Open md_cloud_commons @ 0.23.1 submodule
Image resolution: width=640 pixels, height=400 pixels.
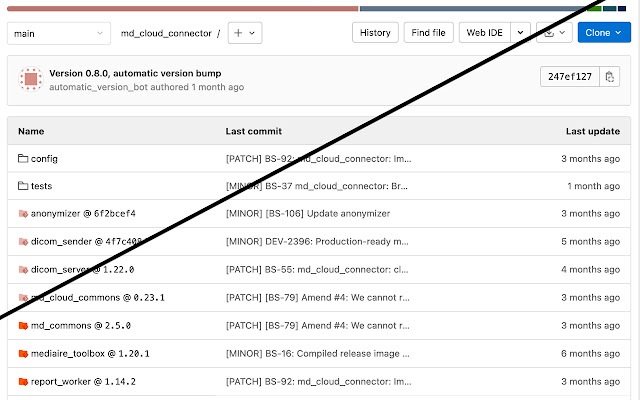pyautogui.click(x=98, y=298)
